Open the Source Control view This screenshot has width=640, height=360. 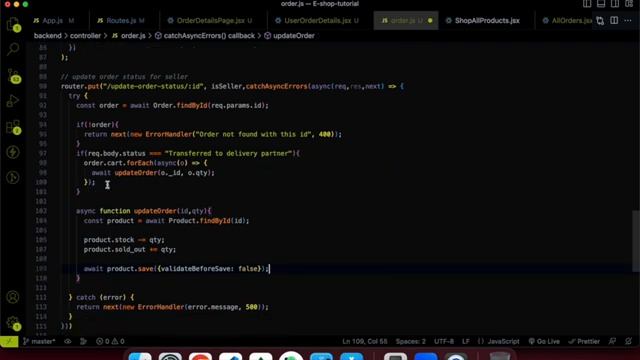point(13,76)
